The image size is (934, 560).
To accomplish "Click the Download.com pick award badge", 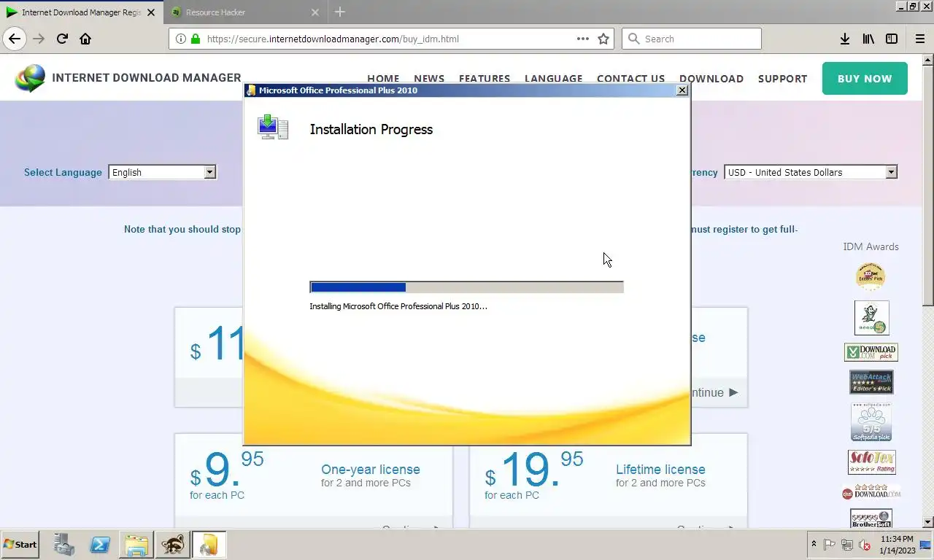I will (871, 352).
